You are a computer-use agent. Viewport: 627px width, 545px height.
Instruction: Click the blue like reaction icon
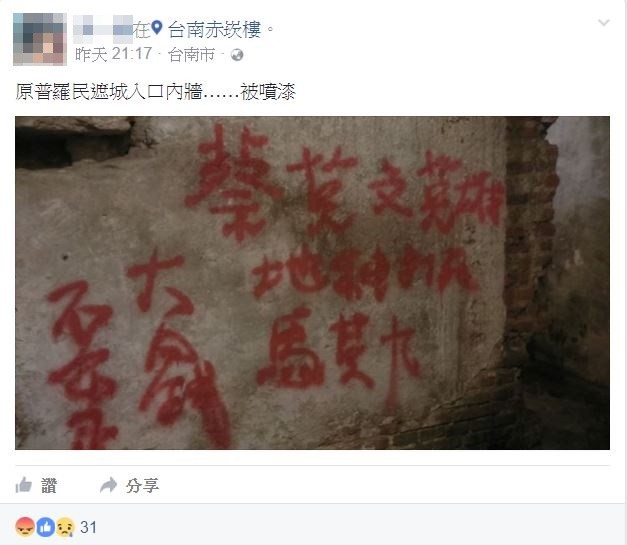(46, 527)
